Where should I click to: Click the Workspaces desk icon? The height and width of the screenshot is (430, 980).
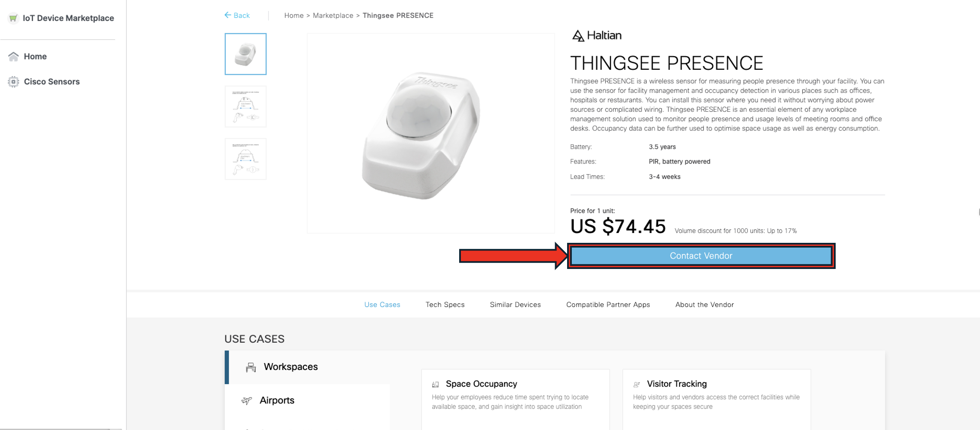[251, 367]
